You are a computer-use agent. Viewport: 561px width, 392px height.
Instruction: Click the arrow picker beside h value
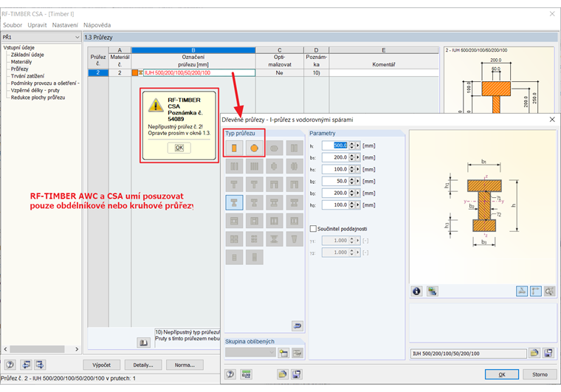coord(358,145)
